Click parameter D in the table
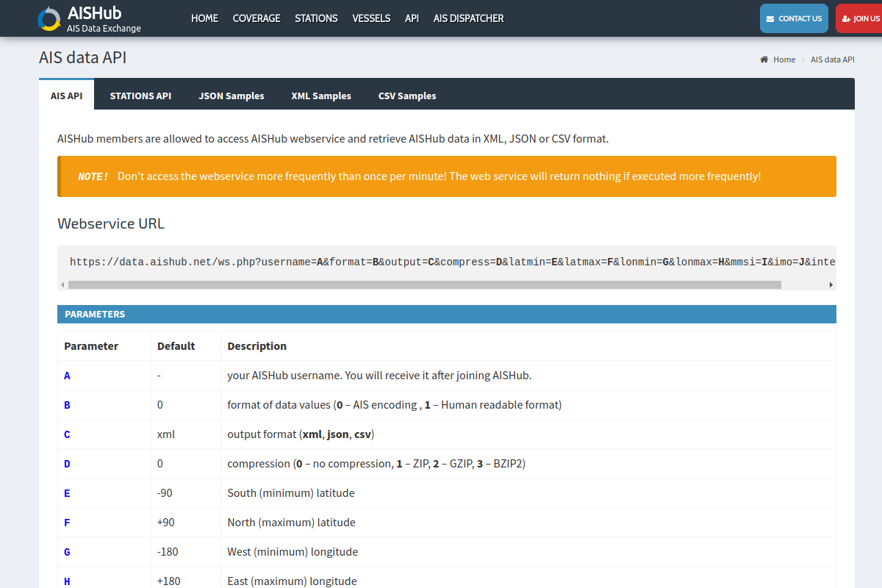Screen dimensions: 882x588 point(67,464)
